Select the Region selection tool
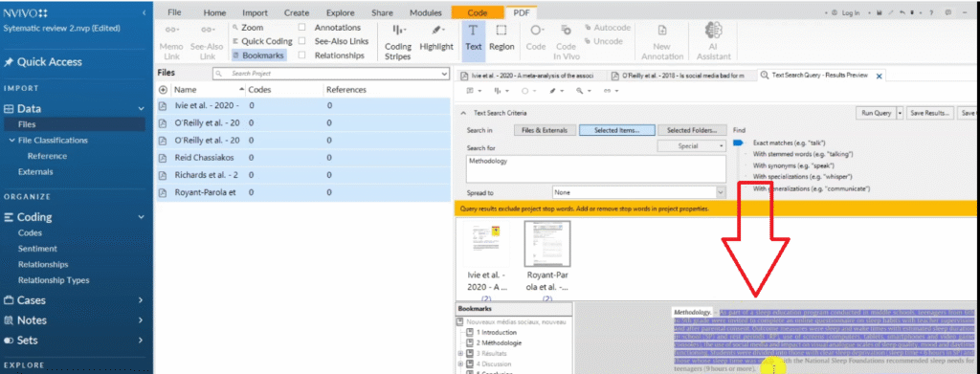Image resolution: width=980 pixels, height=374 pixels. pyautogui.click(x=501, y=38)
